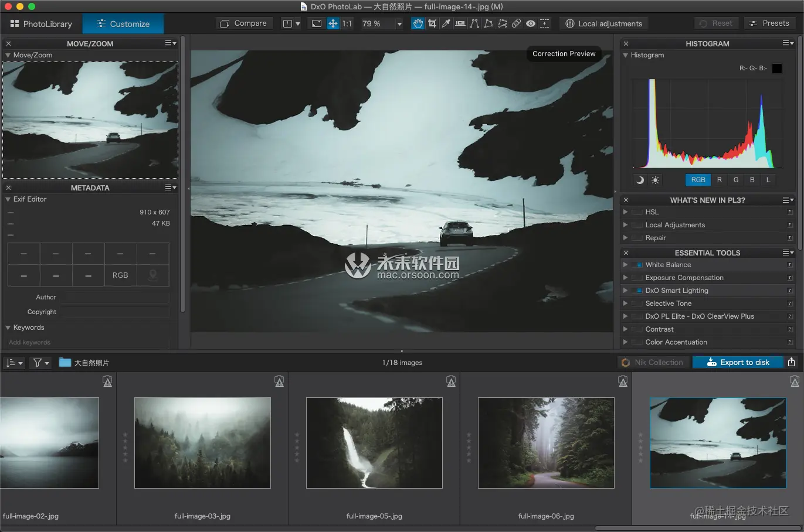Image resolution: width=804 pixels, height=532 pixels.
Task: Expand the White Balance section
Action: click(625, 265)
